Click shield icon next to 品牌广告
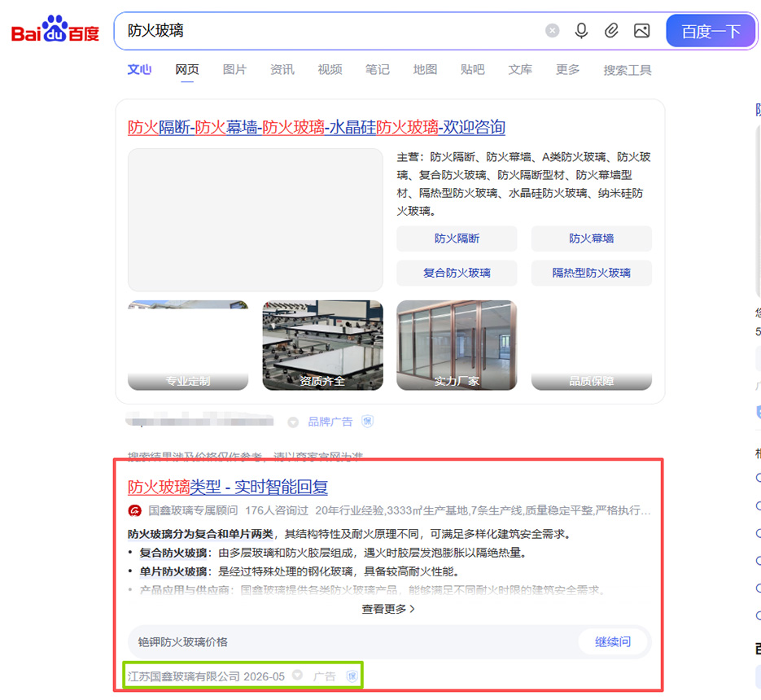 click(368, 422)
